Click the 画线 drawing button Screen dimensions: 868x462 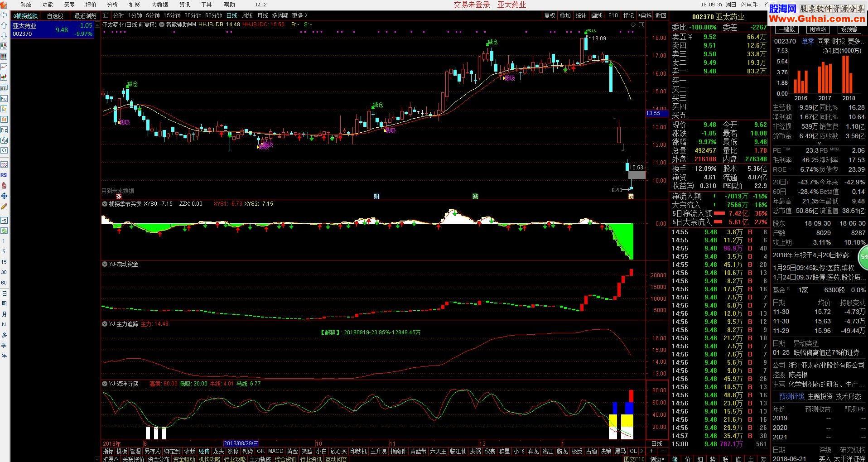pos(597,15)
